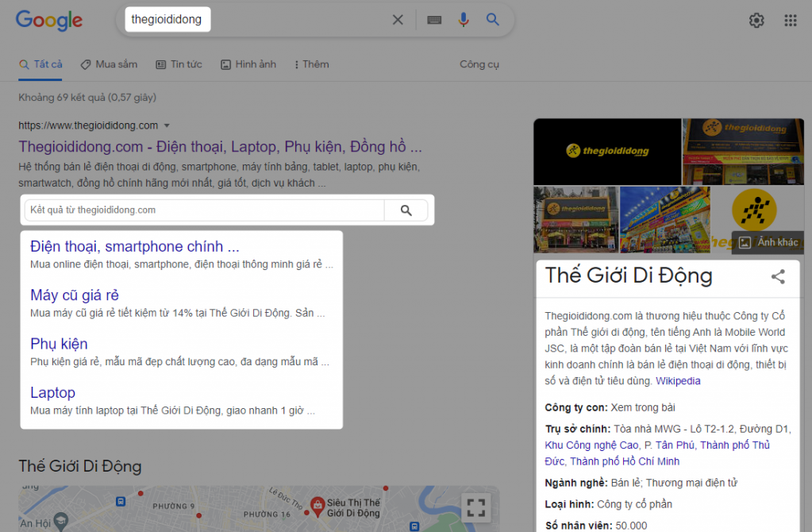The image size is (812, 532).
Task: Switch to the Hình ảnh tab
Action: click(x=248, y=64)
